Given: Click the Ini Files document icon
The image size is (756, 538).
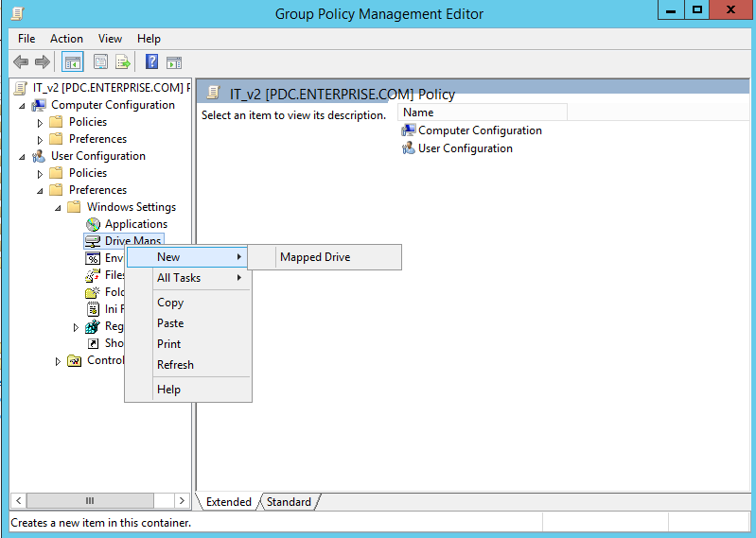Looking at the screenshot, I should click(93, 309).
